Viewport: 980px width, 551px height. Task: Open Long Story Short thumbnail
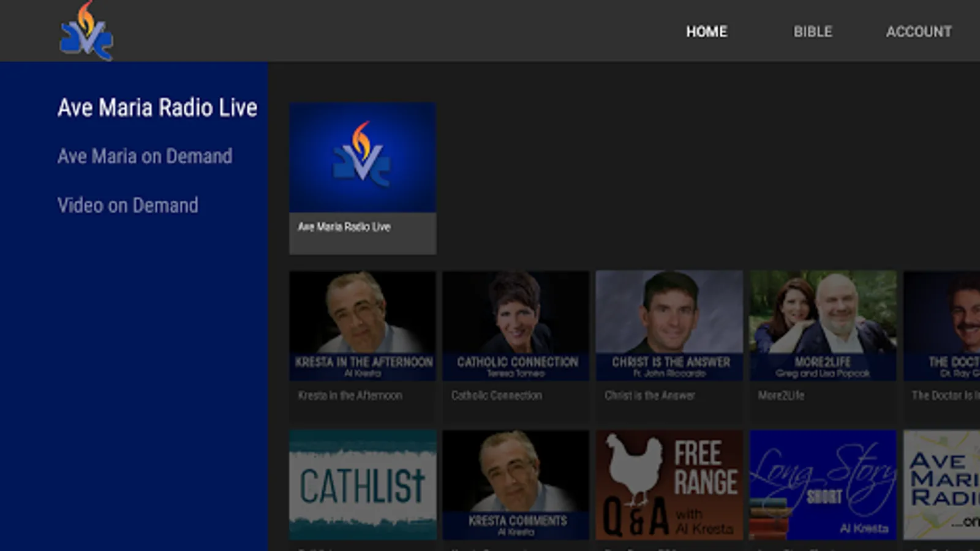click(823, 485)
